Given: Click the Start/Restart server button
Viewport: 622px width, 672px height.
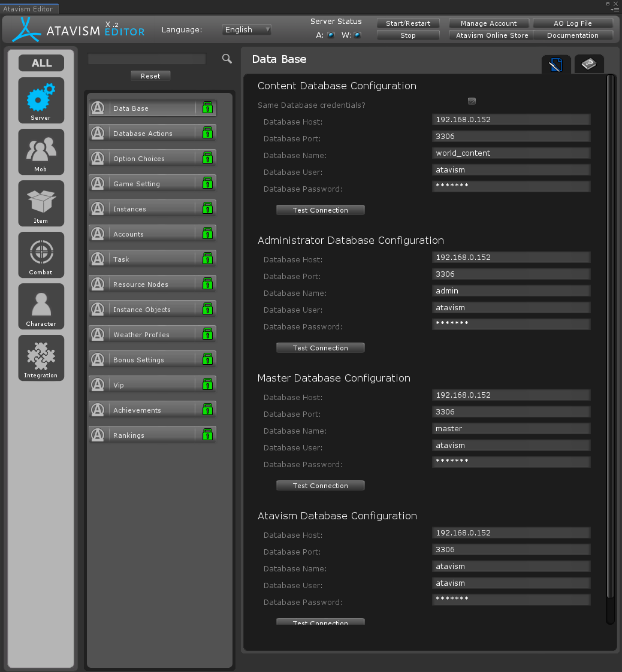Looking at the screenshot, I should click(407, 23).
